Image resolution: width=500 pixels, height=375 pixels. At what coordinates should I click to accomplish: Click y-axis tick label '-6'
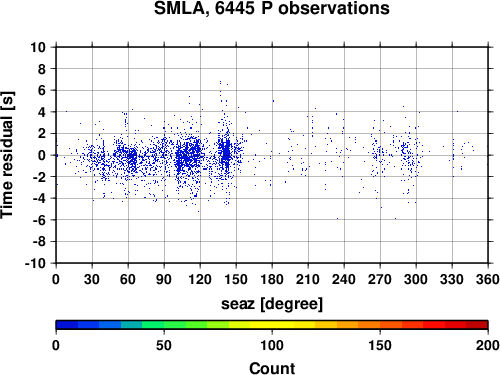pos(39,220)
